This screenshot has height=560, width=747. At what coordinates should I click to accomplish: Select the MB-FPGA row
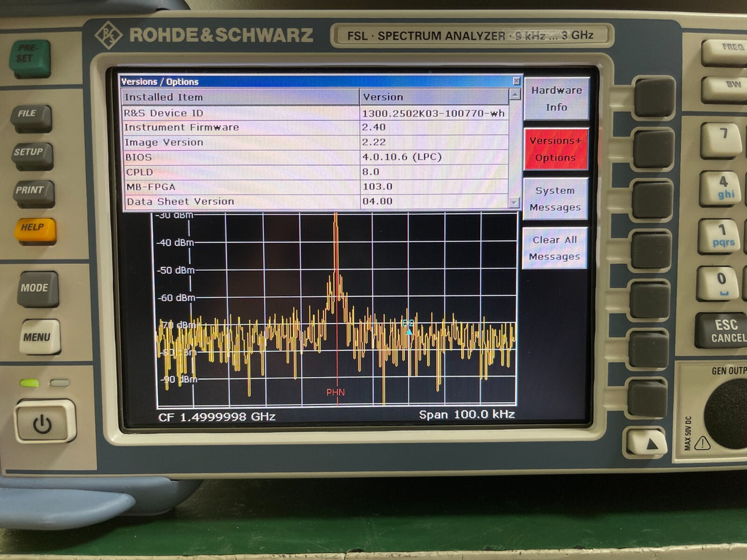coord(316,186)
